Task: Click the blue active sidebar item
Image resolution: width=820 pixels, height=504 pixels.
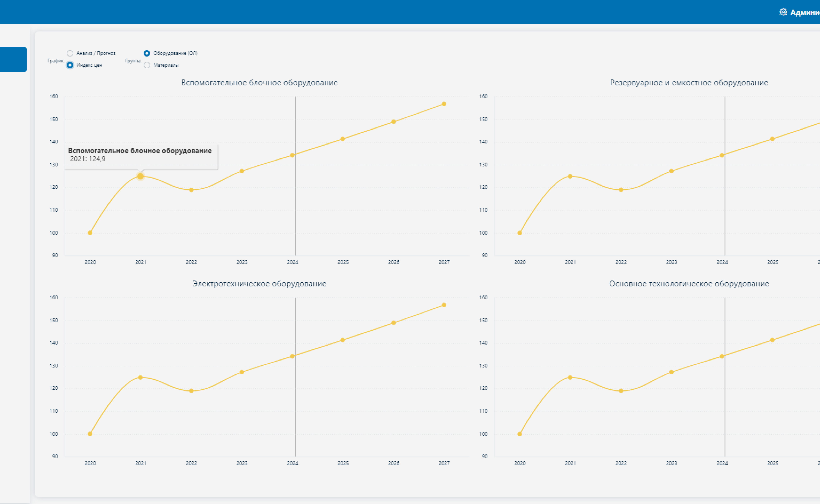Action: [x=13, y=59]
